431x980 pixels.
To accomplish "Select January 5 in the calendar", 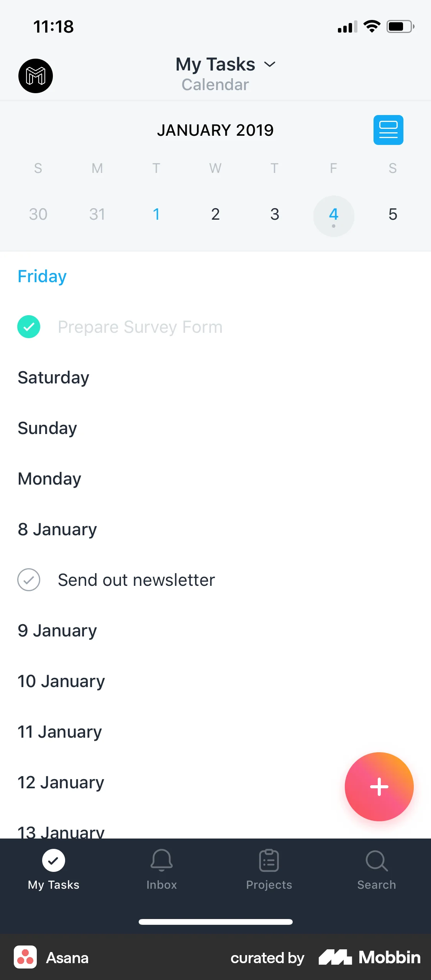I will [393, 214].
